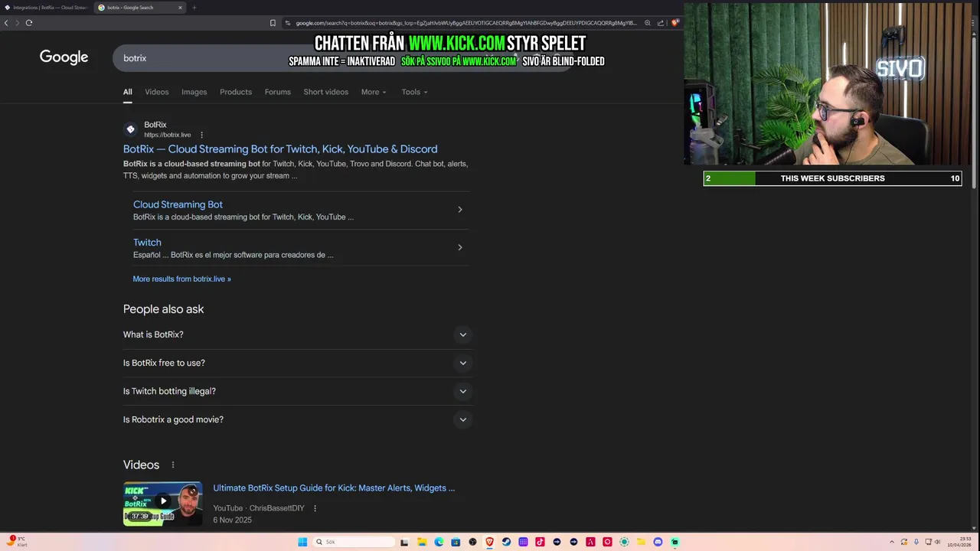Open volume control in system tray

point(938,542)
